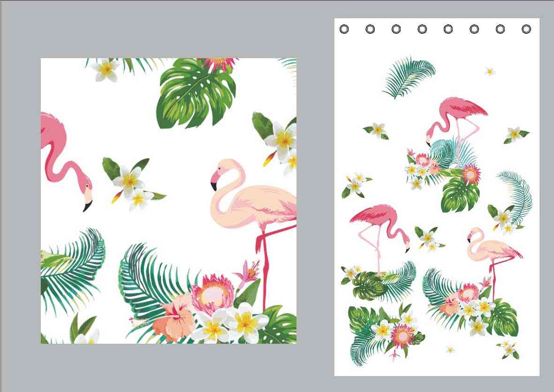Select the tiny plumeria flower near curtain's top right

(x=490, y=71)
